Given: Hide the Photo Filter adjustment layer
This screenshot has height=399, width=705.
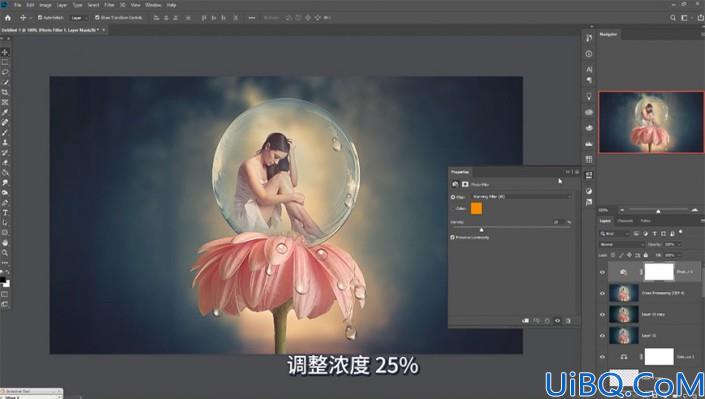Looking at the screenshot, I should coord(602,272).
